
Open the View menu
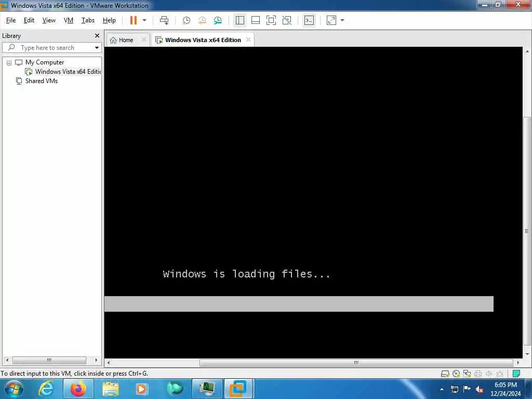click(49, 20)
